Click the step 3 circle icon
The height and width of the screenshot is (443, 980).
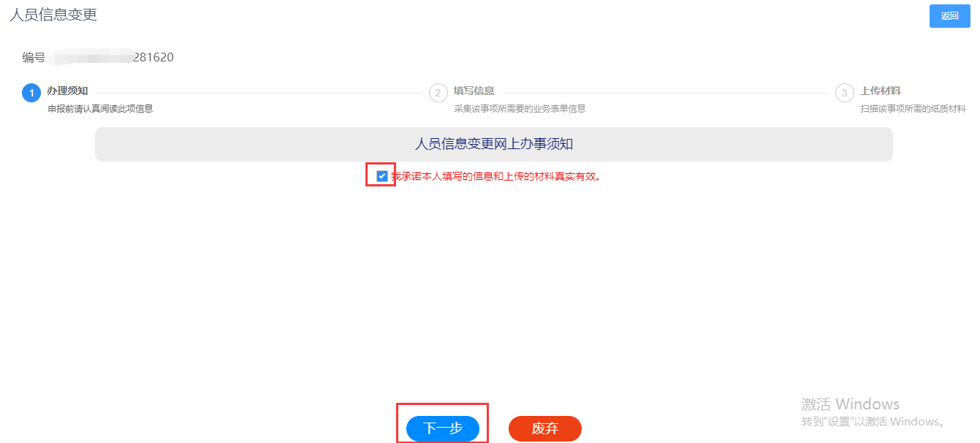(x=845, y=93)
